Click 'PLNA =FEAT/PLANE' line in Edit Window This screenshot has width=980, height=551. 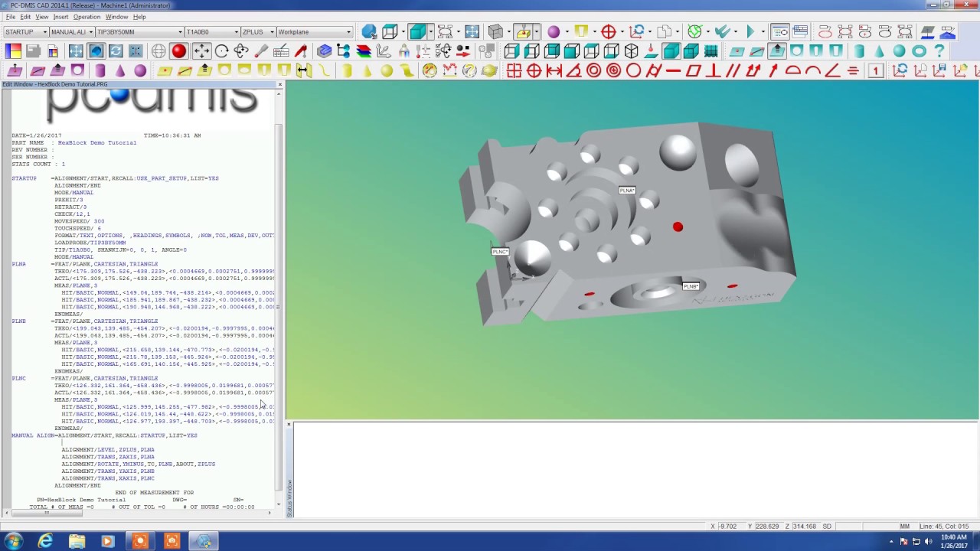click(85, 264)
